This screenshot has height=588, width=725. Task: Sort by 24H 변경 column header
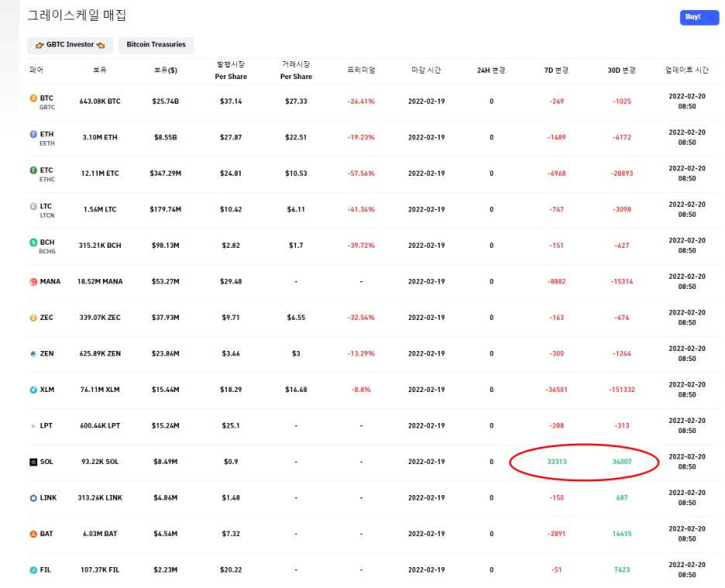(491, 70)
